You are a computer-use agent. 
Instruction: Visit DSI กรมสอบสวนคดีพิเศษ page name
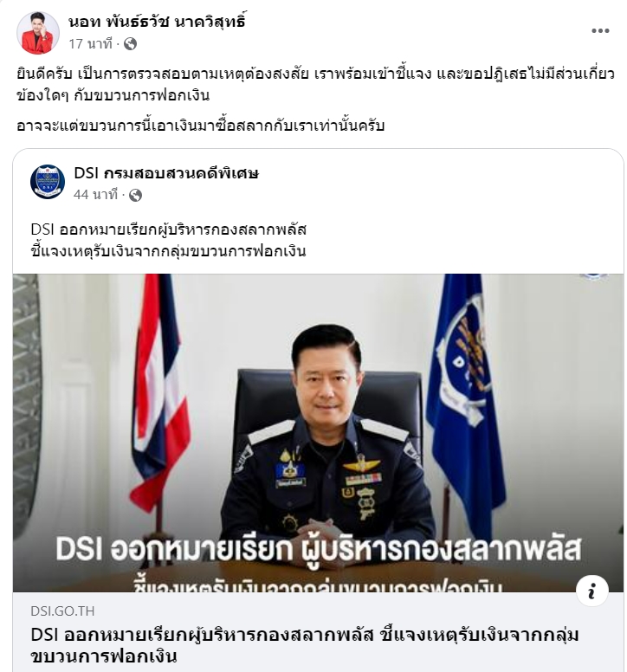click(x=166, y=173)
